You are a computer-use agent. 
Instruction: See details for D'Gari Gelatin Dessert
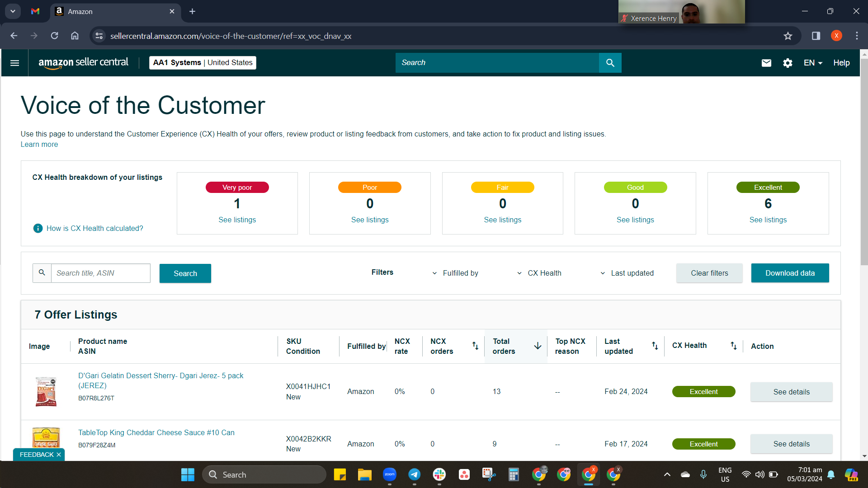(x=792, y=392)
